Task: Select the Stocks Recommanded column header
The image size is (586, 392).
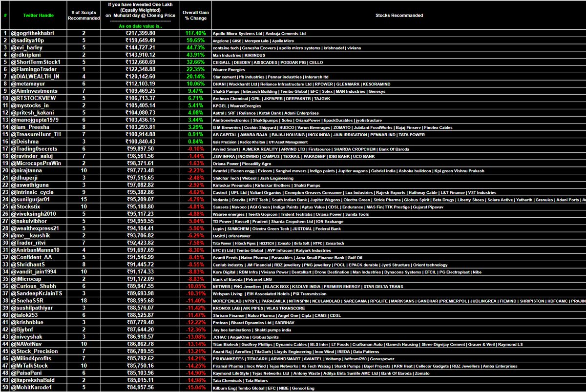Action: (399, 15)
